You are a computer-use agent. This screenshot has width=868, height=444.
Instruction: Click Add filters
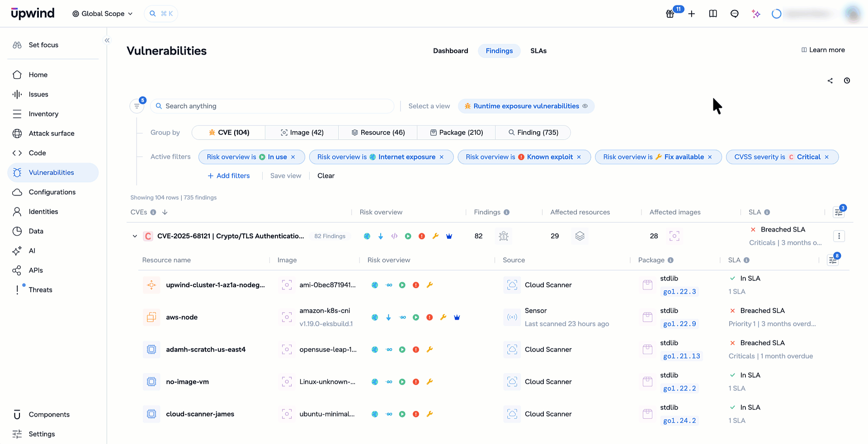pos(229,175)
